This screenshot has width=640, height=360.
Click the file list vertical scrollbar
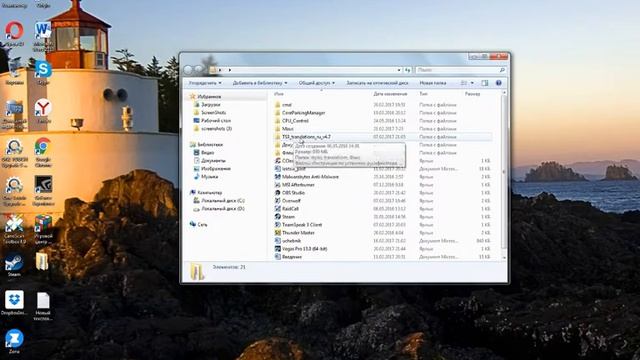pyautogui.click(x=504, y=171)
